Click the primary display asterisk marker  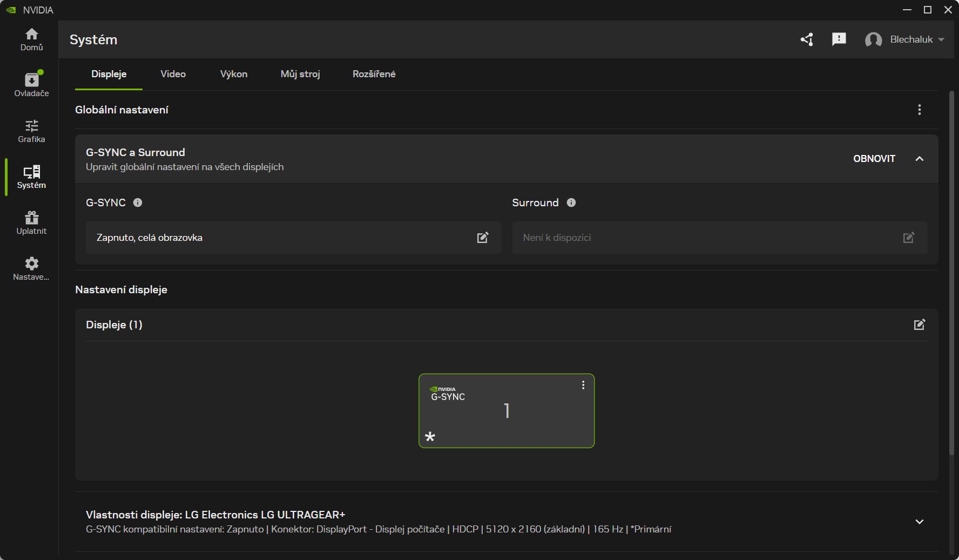[430, 436]
